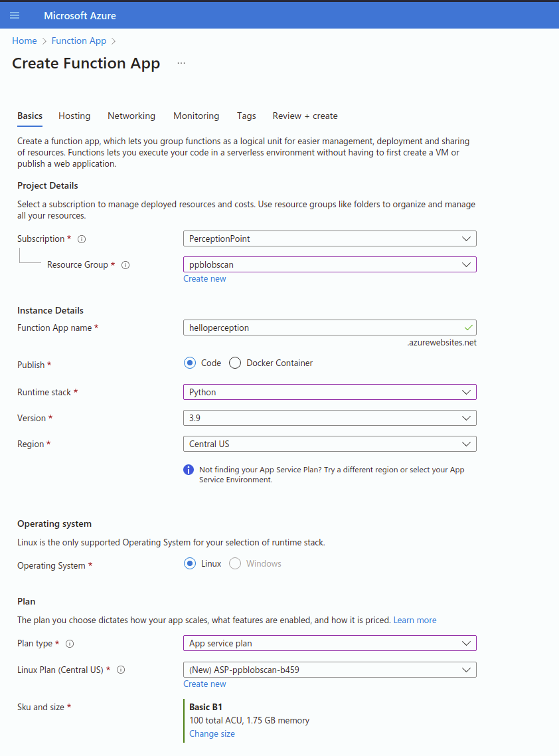The width and height of the screenshot is (559, 756).
Task: Choose Linux operating system radio
Action: [190, 564]
